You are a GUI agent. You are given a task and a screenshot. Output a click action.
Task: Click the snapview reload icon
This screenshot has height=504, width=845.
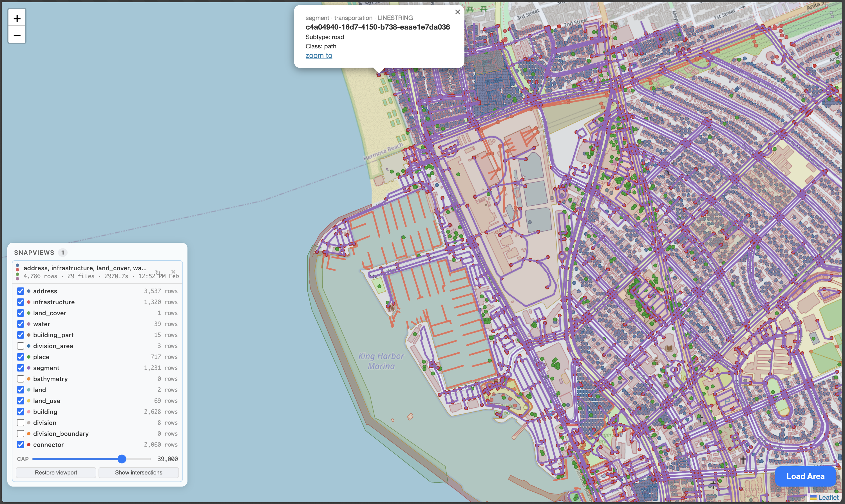158,272
